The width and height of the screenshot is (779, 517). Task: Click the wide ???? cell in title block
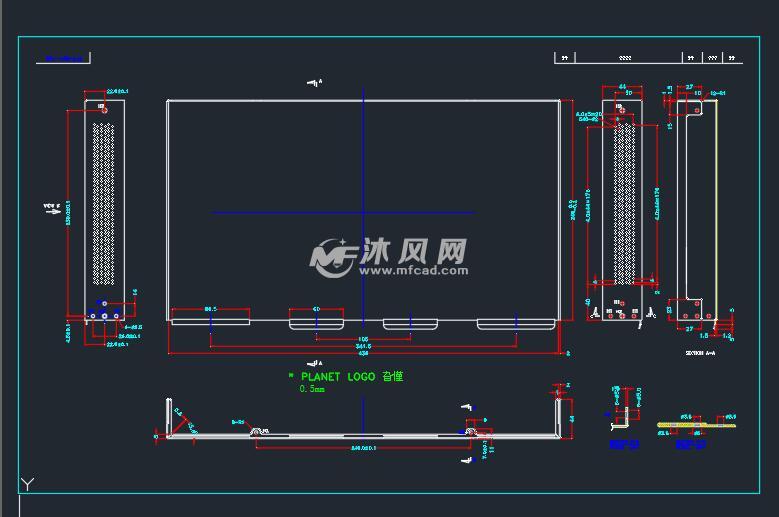coord(628,58)
